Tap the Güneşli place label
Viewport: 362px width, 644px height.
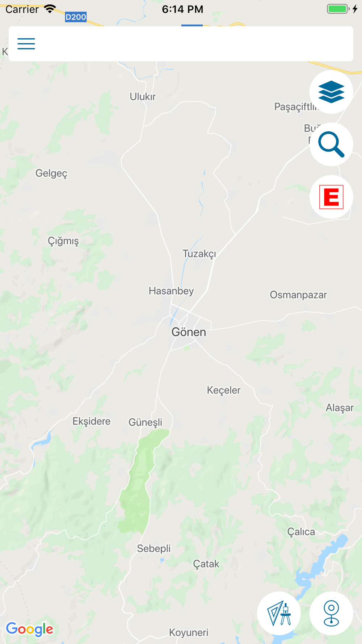(x=146, y=422)
